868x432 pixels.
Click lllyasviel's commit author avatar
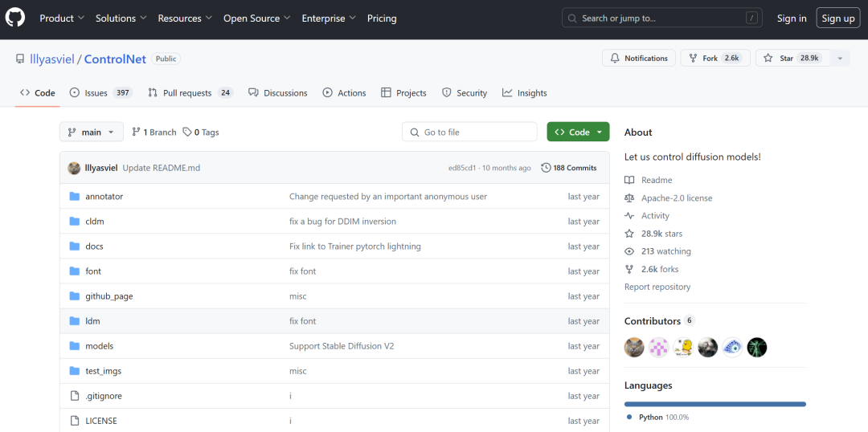point(74,168)
